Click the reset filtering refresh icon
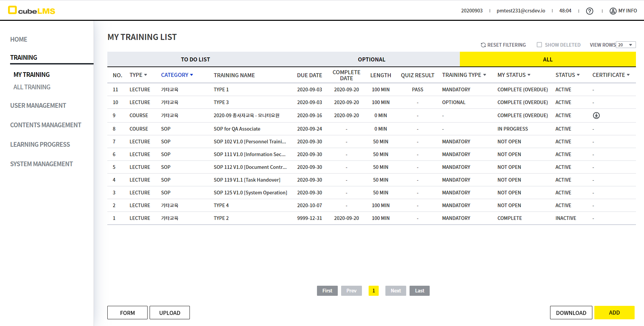The height and width of the screenshot is (326, 644). pyautogui.click(x=483, y=45)
